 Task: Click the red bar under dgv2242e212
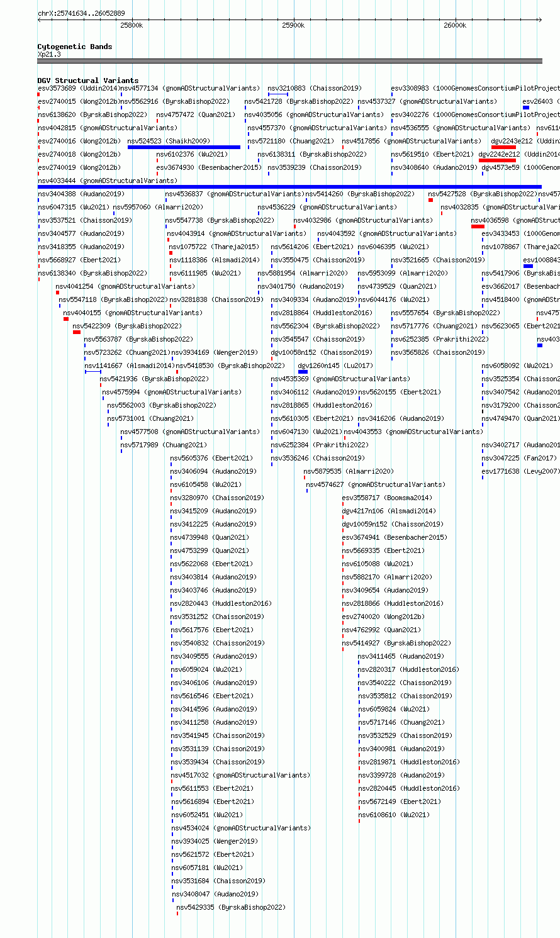pyautogui.click(x=497, y=160)
